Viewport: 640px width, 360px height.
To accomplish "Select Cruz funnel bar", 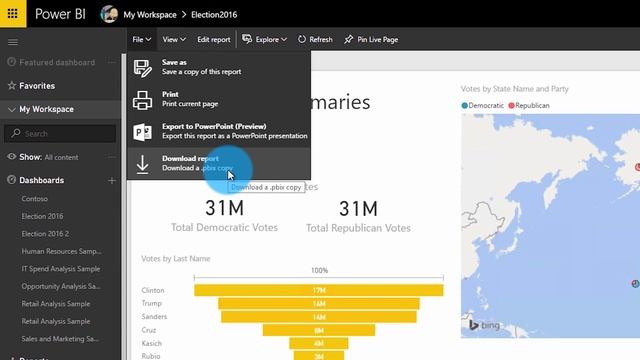I will pos(319,330).
